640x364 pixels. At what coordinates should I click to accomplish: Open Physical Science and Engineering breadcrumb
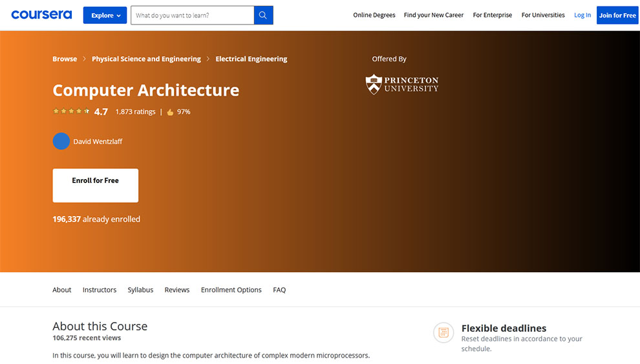[146, 59]
